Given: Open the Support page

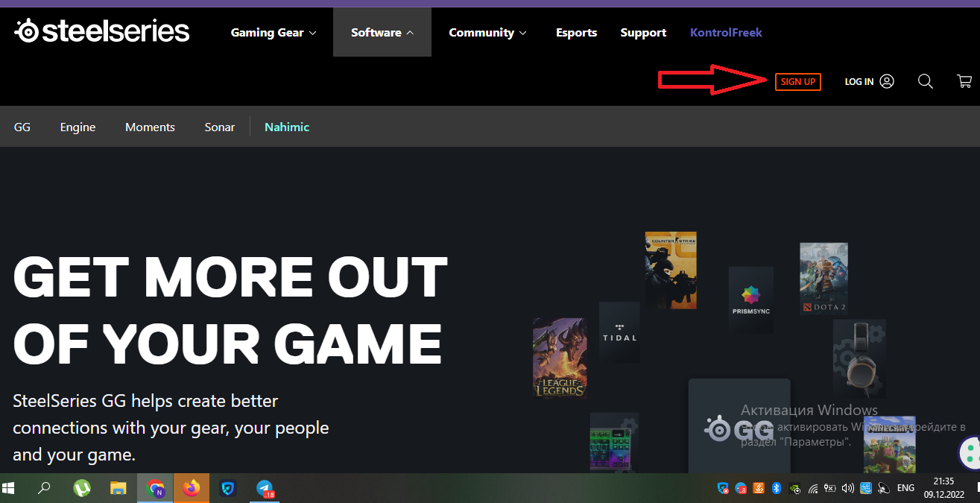Looking at the screenshot, I should (x=643, y=33).
